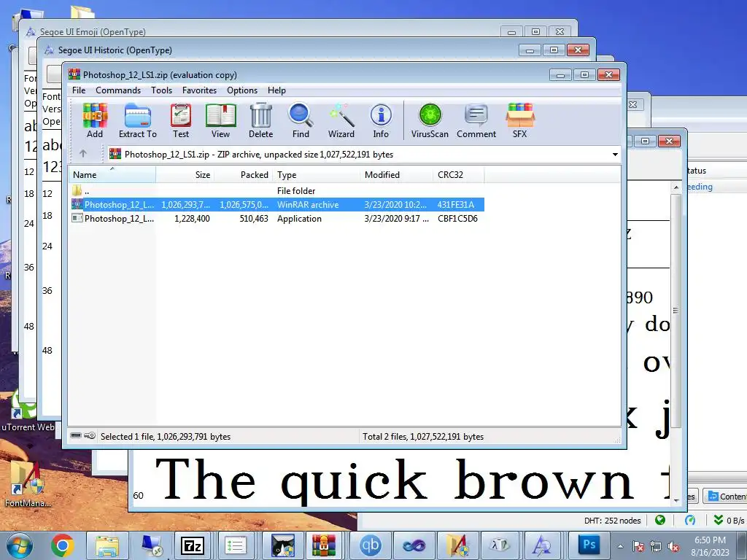747x560 pixels.
Task: Open 7-Zip from taskbar
Action: [x=193, y=545]
